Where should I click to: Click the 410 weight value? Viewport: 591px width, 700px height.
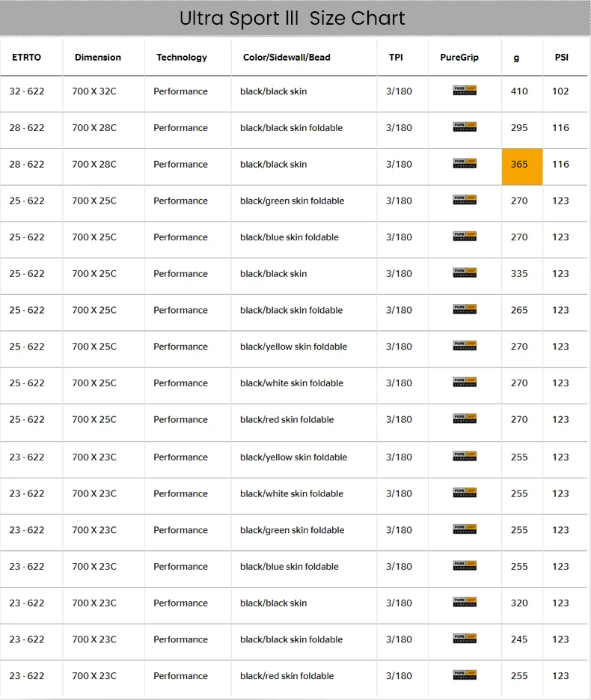pyautogui.click(x=519, y=91)
